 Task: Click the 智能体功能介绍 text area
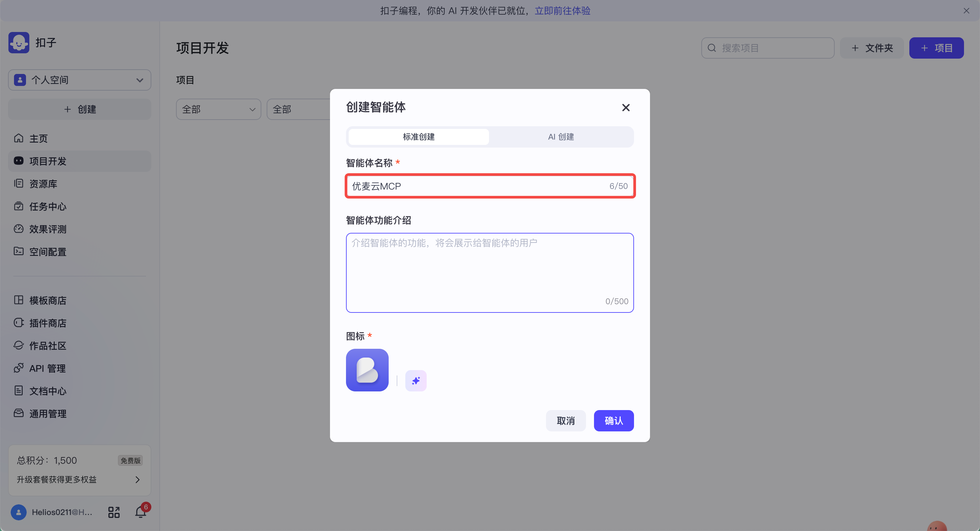(490, 272)
